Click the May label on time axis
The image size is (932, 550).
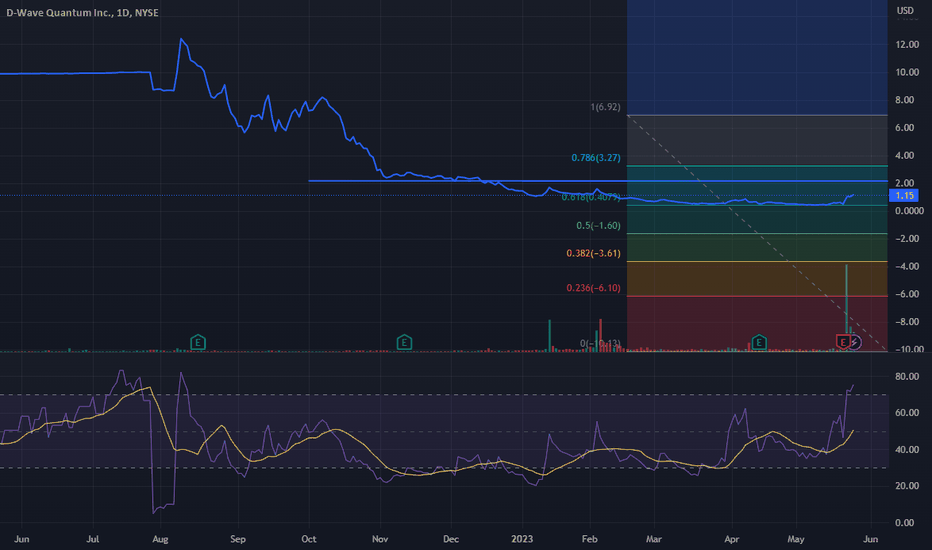(796, 539)
